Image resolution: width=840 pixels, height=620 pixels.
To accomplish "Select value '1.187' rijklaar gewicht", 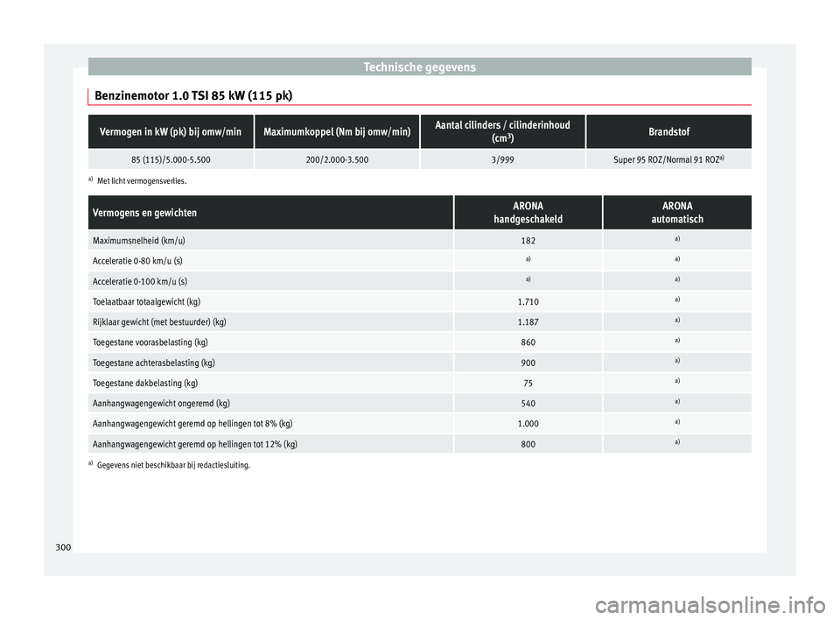I will point(528,322).
